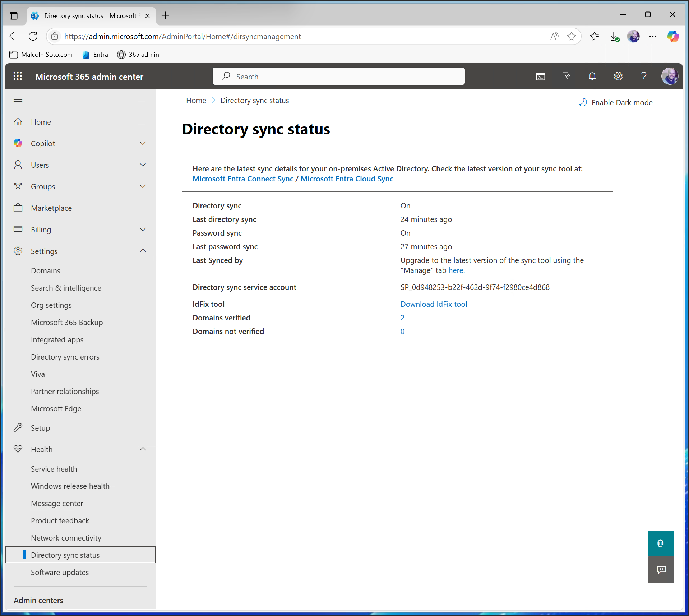Open the Copilot icon in browser toolbar
689x616 pixels.
point(672,36)
